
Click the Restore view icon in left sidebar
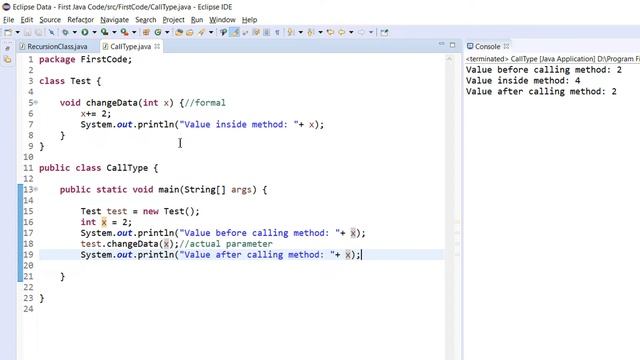pos(7,48)
